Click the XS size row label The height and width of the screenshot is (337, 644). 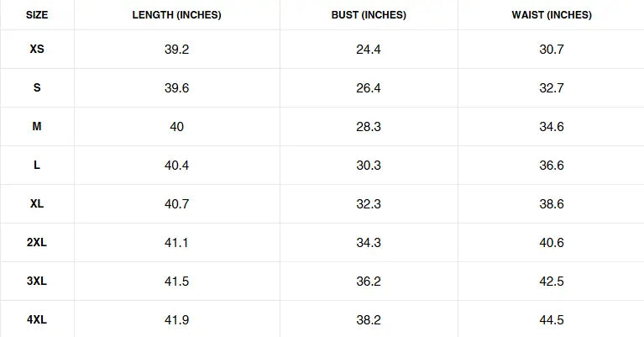point(37,50)
